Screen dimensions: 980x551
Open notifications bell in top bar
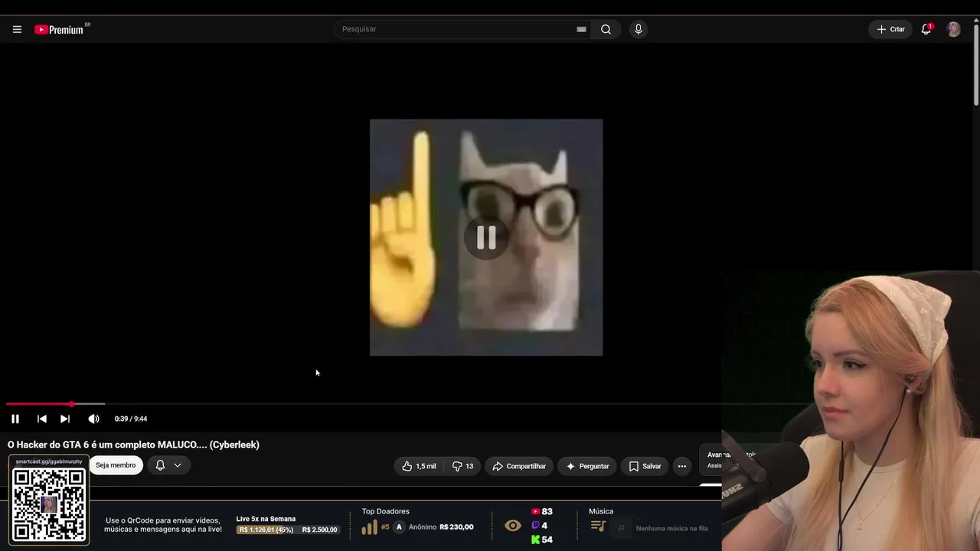926,29
